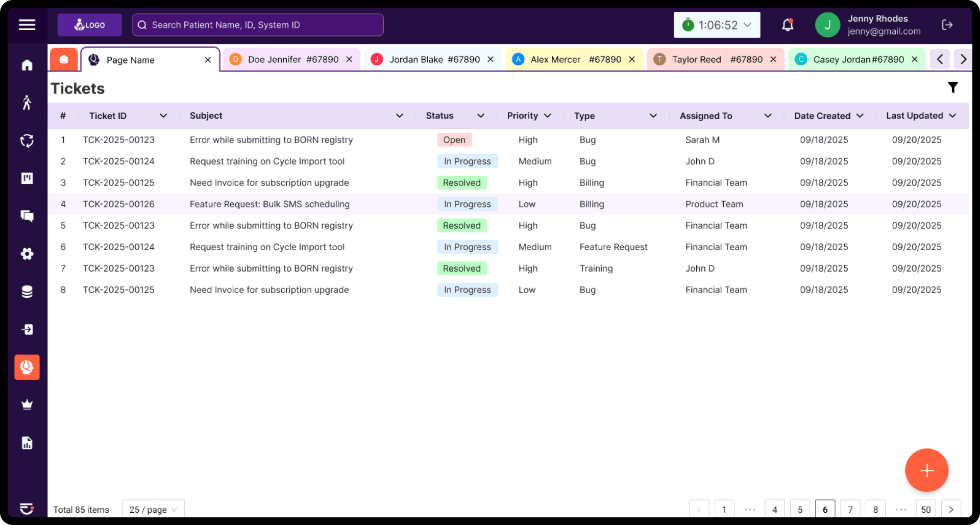Go to page 50 in pagination
This screenshot has width=980, height=525.
pyautogui.click(x=925, y=509)
